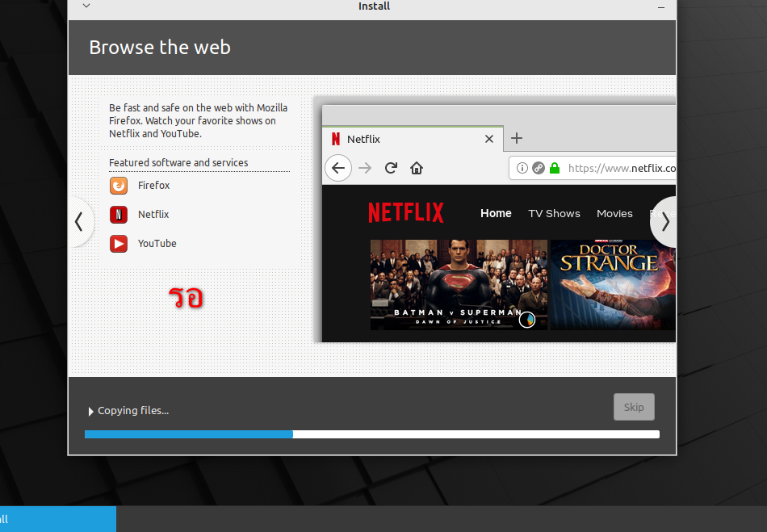Close the Netflix browser tab

tap(488, 139)
